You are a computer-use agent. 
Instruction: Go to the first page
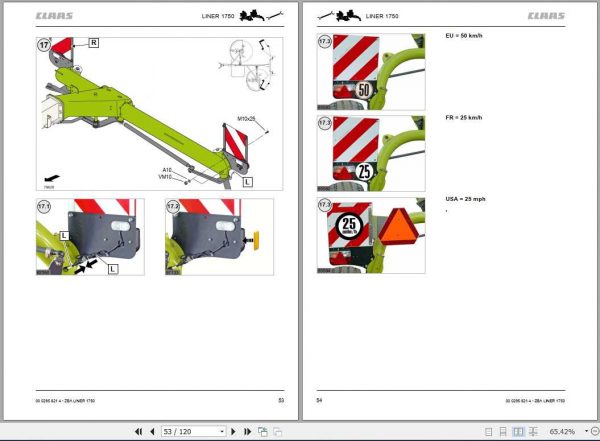click(139, 431)
